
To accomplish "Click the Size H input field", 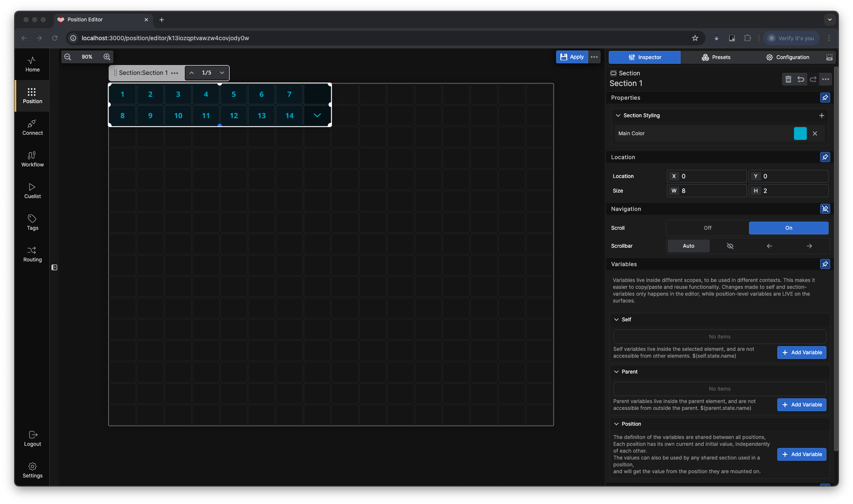I will [x=788, y=191].
